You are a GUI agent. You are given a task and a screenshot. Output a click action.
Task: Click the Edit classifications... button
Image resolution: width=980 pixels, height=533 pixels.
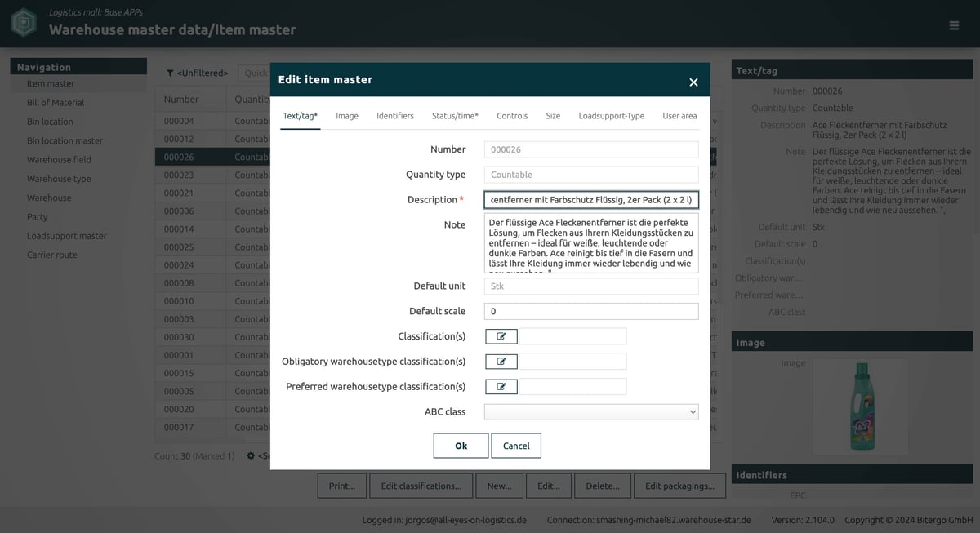click(421, 486)
